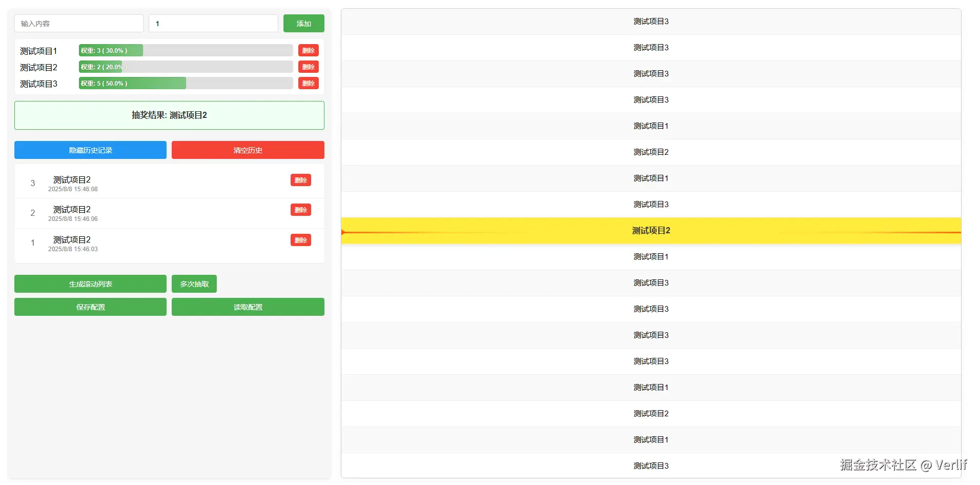This screenshot has height=485, width=980.
Task: Delete history record number 3
Action: point(300,180)
